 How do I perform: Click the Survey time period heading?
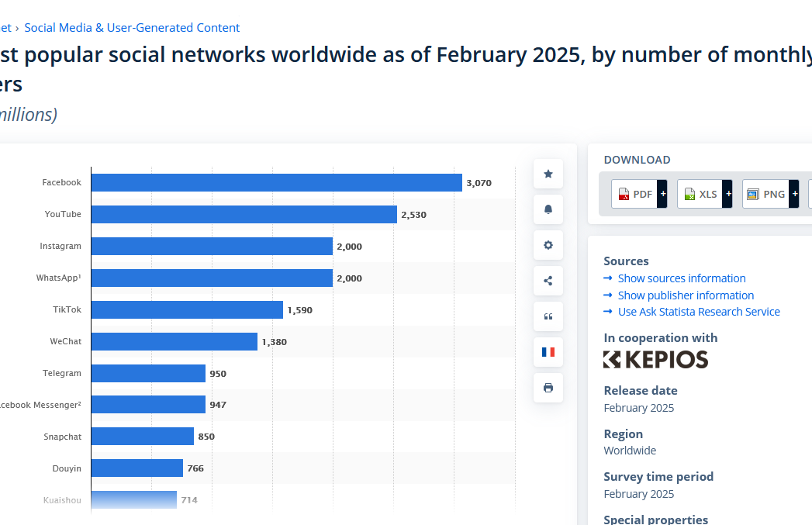point(658,477)
